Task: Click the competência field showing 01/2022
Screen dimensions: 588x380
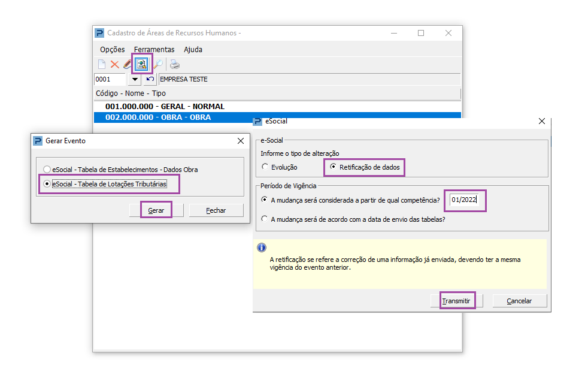Action: 464,200
